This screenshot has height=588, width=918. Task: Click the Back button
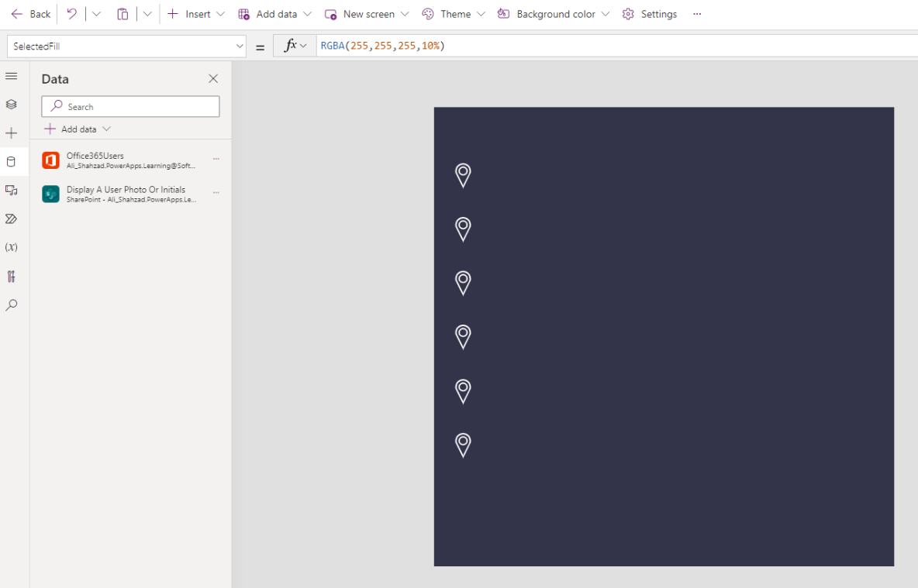(x=30, y=13)
